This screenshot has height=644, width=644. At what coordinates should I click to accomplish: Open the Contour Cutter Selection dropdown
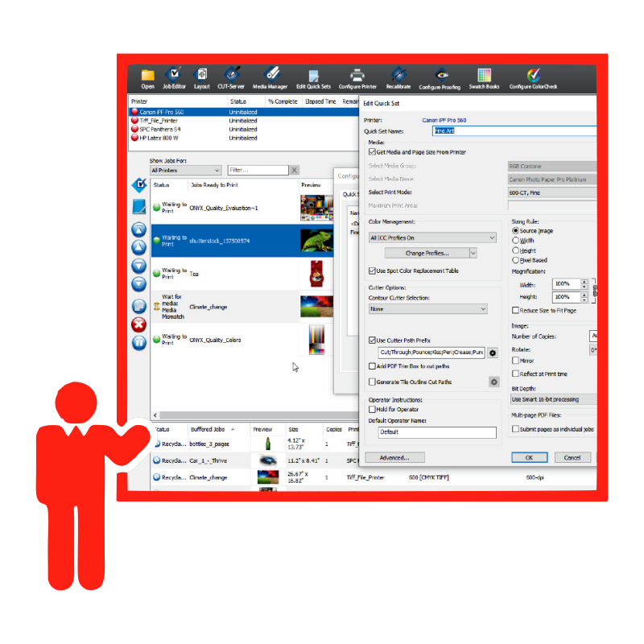(428, 308)
